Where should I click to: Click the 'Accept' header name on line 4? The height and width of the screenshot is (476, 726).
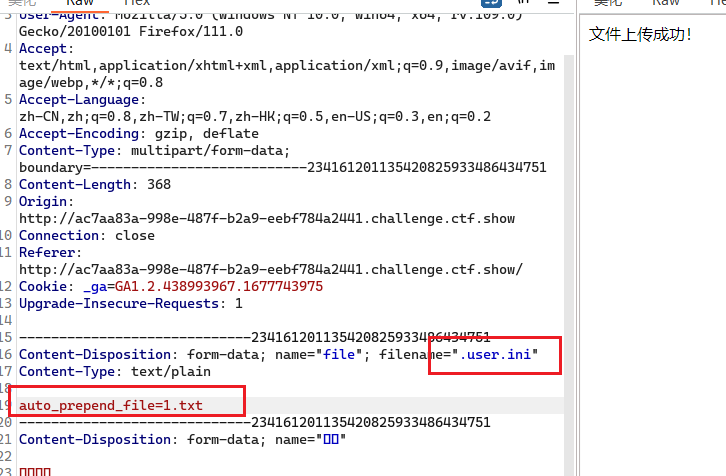43,49
